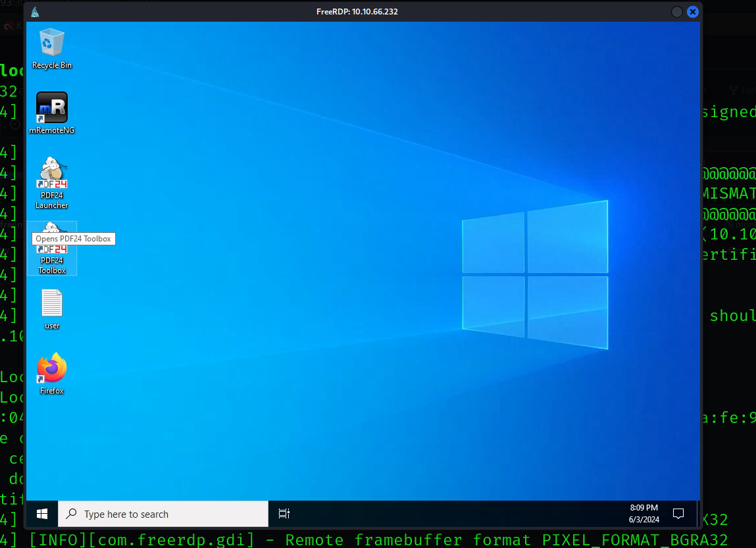This screenshot has width=756, height=548.
Task: Click the 'Opens PDF24 Toolbox' tooltip
Action: coord(74,239)
